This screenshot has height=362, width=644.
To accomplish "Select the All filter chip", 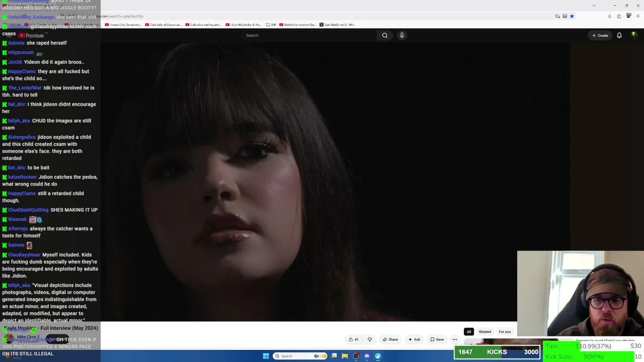I will 469,332.
